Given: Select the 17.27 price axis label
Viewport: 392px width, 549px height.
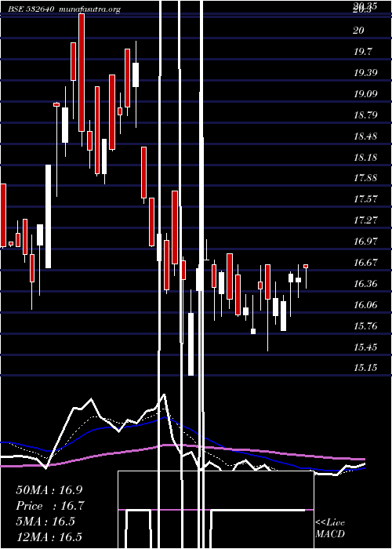Looking at the screenshot, I should [365, 220].
